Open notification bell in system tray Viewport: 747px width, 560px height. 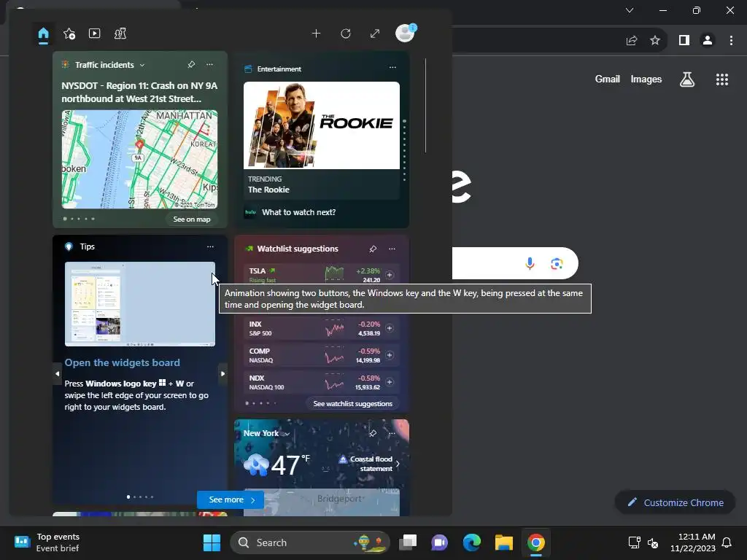coord(727,542)
